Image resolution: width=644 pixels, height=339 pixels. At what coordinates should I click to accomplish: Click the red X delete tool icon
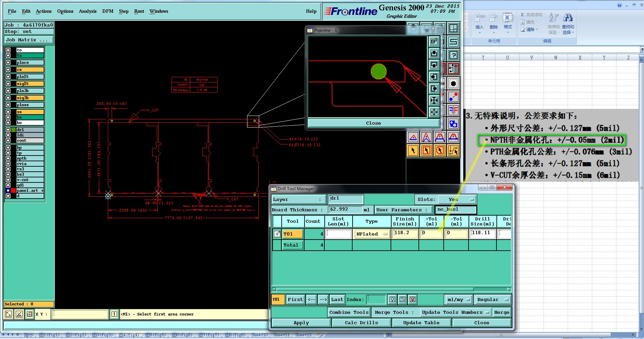[x=412, y=299]
